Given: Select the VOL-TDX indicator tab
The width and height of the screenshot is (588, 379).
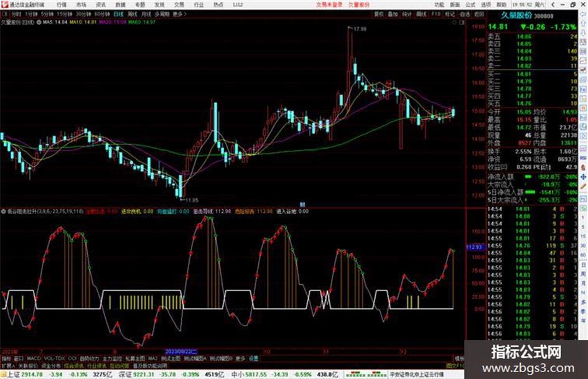Looking at the screenshot, I should tap(54, 358).
